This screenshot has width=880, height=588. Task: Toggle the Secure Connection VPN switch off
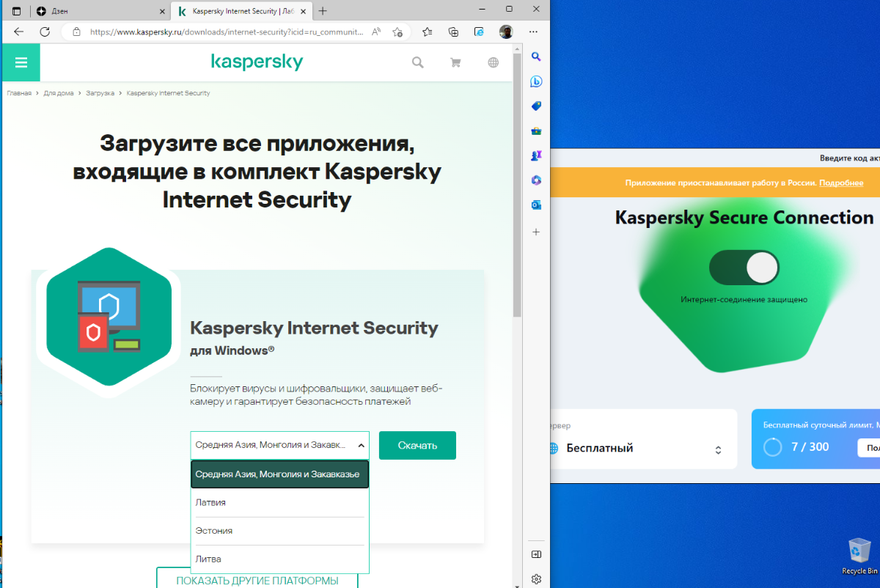744,268
